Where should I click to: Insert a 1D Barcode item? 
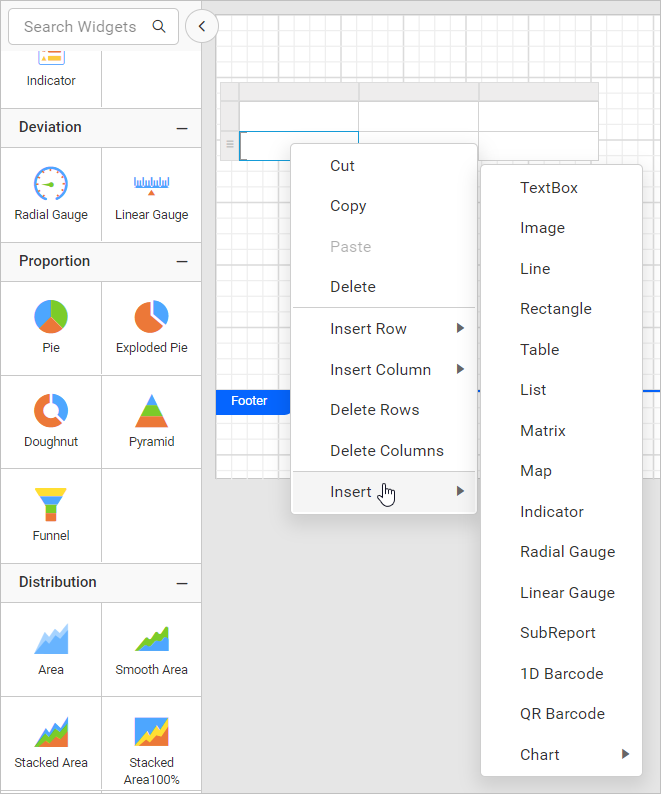coord(561,673)
